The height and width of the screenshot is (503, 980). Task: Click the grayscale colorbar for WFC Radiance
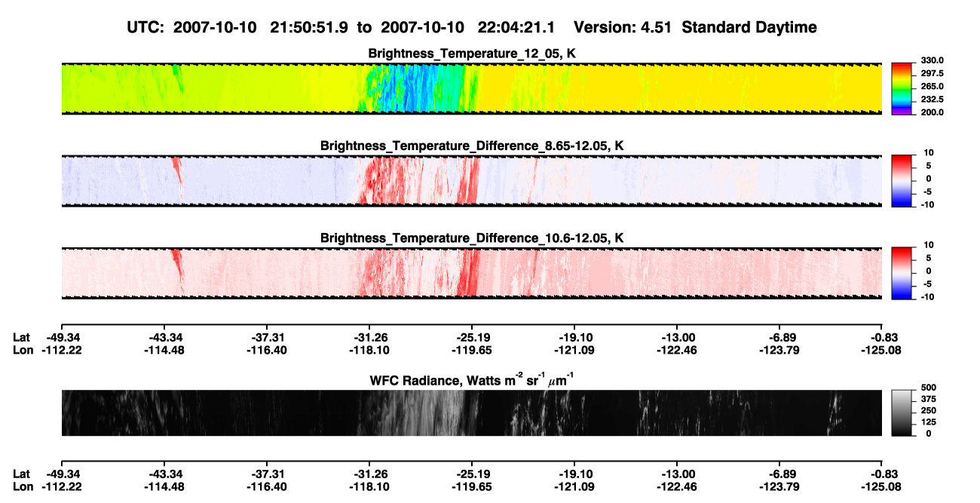902,413
